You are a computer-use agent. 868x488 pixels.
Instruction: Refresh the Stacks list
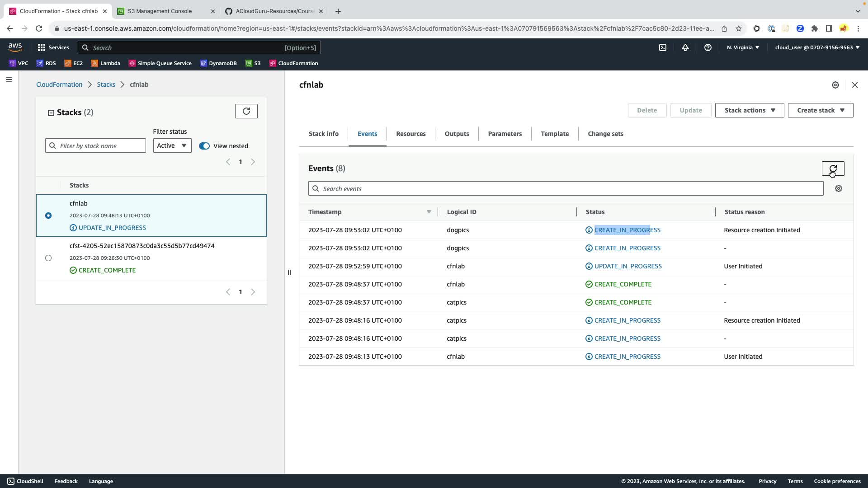pyautogui.click(x=246, y=111)
